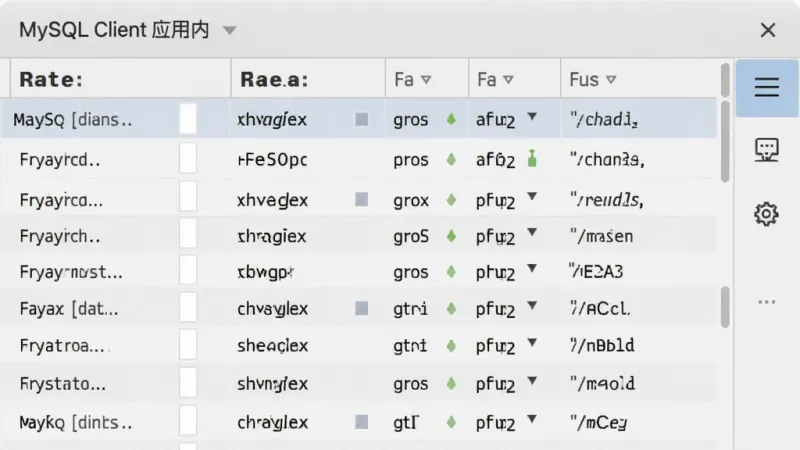The image size is (800, 450).
Task: Click the green bottle icon beside af02
Action: point(532,159)
